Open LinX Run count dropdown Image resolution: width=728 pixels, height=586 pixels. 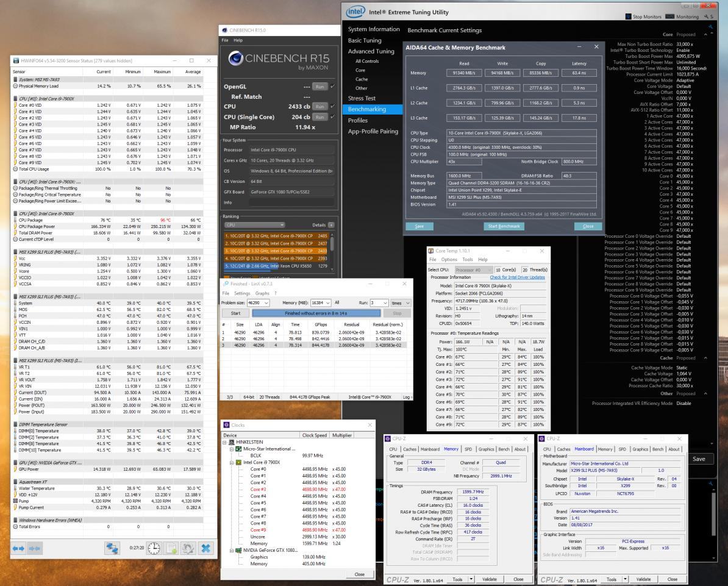[x=385, y=302]
